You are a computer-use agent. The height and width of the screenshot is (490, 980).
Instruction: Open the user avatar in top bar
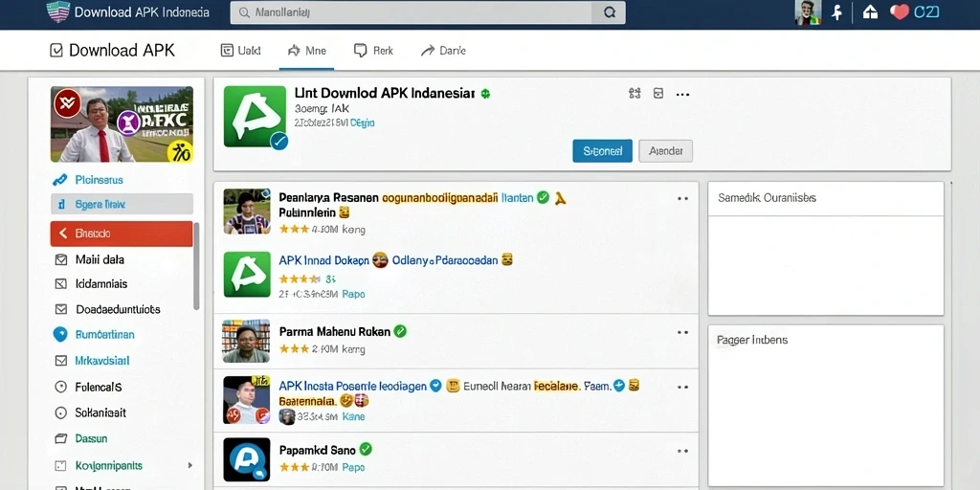[808, 11]
